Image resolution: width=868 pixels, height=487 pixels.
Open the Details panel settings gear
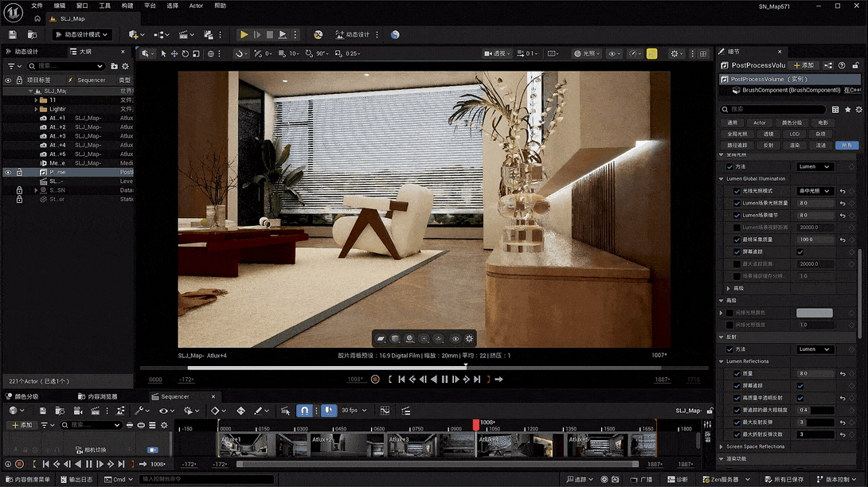(x=858, y=109)
